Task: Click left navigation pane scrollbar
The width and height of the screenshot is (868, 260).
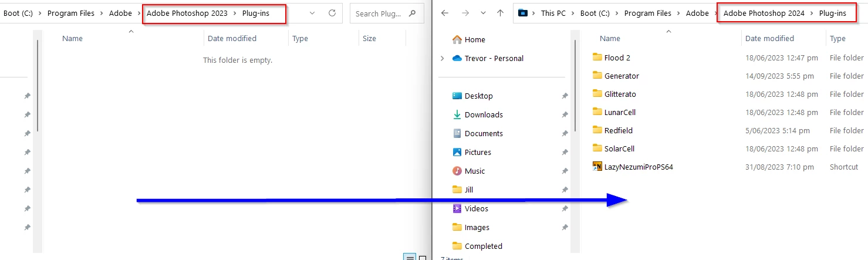Action: (38, 86)
